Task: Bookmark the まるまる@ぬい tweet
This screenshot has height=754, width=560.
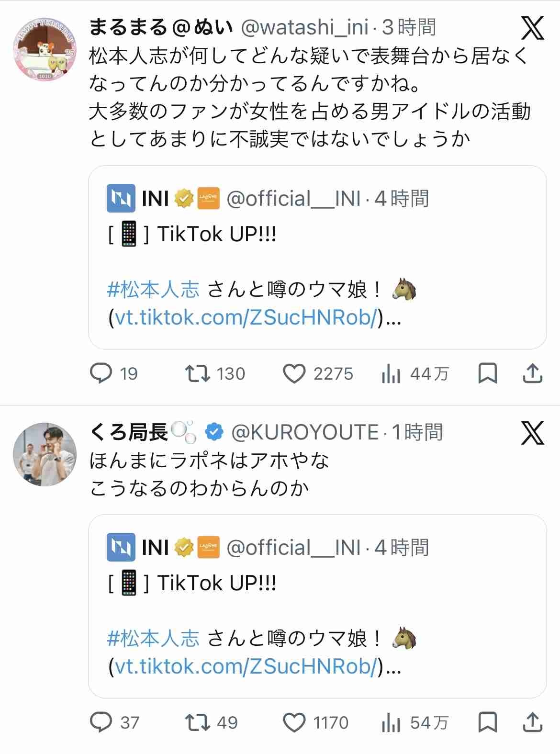Action: (487, 373)
